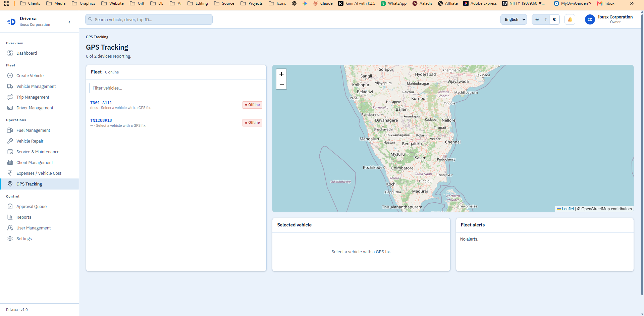The height and width of the screenshot is (316, 644).
Task: Click the page vertical scrollbar
Action: pos(642,154)
